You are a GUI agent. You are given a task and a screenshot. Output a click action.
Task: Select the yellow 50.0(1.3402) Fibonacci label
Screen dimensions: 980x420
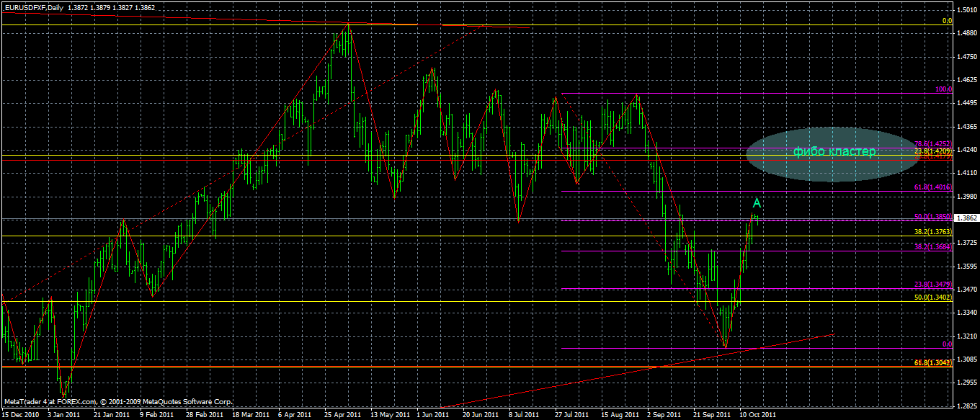tap(933, 297)
